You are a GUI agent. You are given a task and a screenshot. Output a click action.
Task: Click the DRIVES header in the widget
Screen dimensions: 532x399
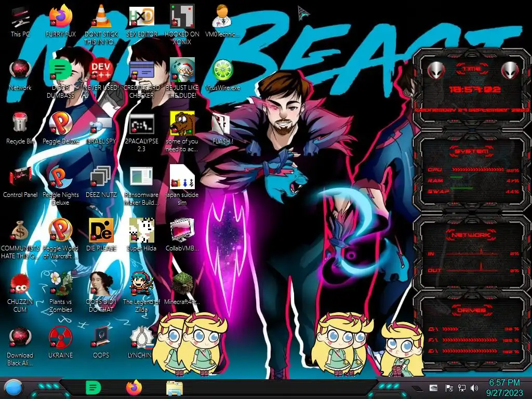[x=472, y=310]
